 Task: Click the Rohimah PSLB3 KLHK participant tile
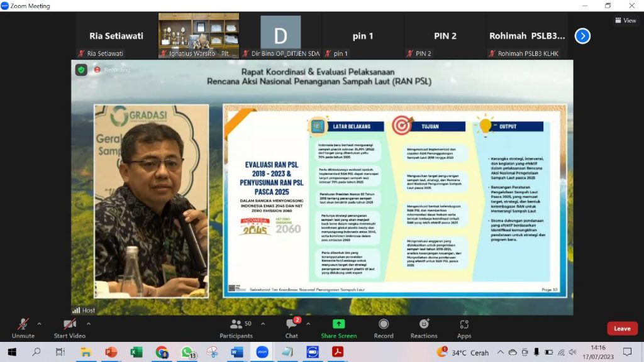(x=527, y=36)
